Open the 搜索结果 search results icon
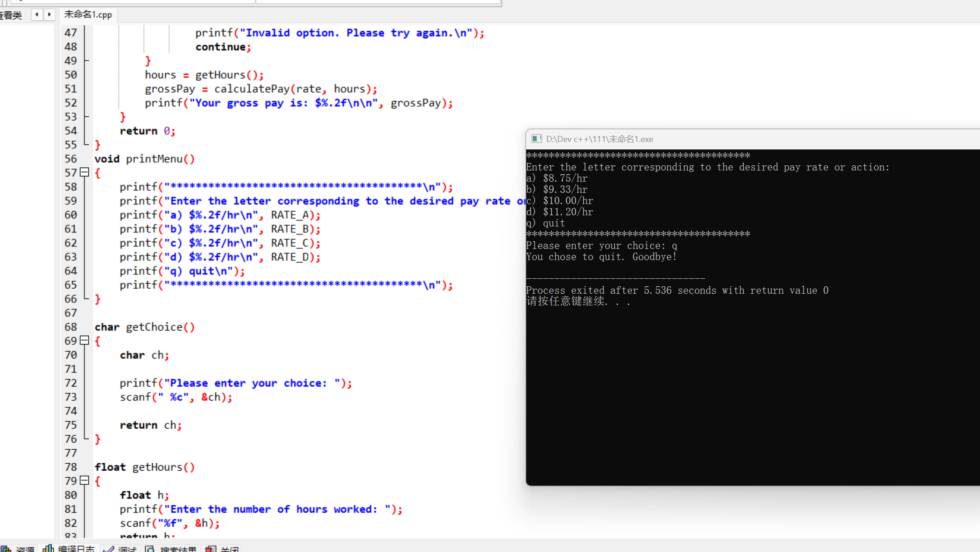The height and width of the screenshot is (552, 980). (150, 549)
